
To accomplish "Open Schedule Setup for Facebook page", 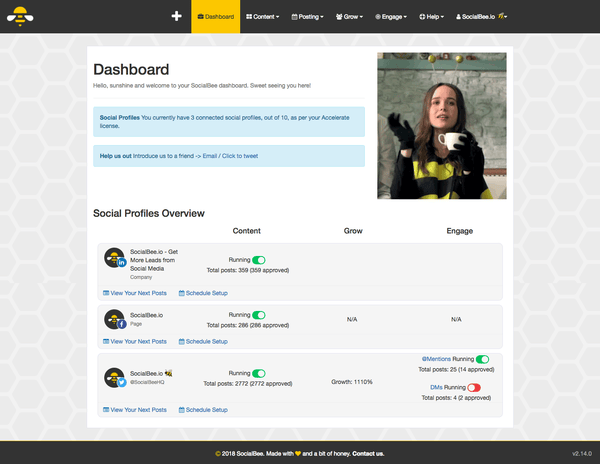I will (x=203, y=341).
